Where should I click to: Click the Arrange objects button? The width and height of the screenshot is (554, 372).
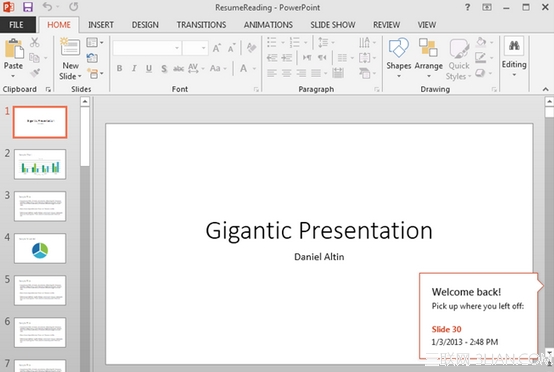429,57
